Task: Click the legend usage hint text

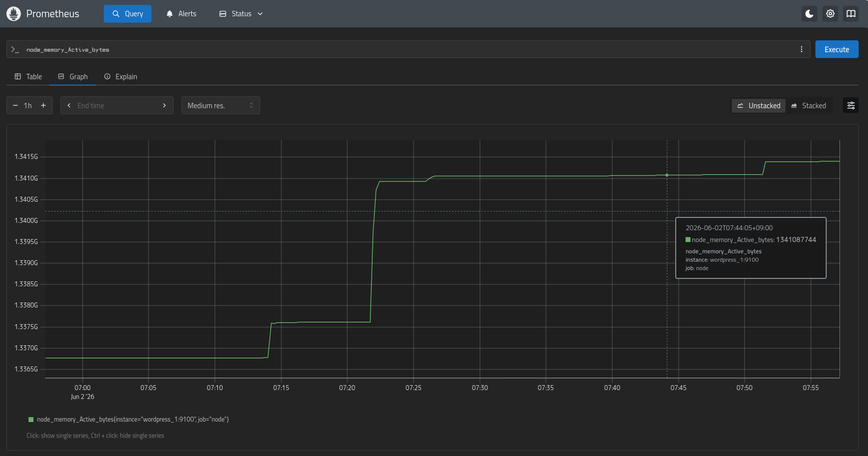Action: (x=95, y=436)
